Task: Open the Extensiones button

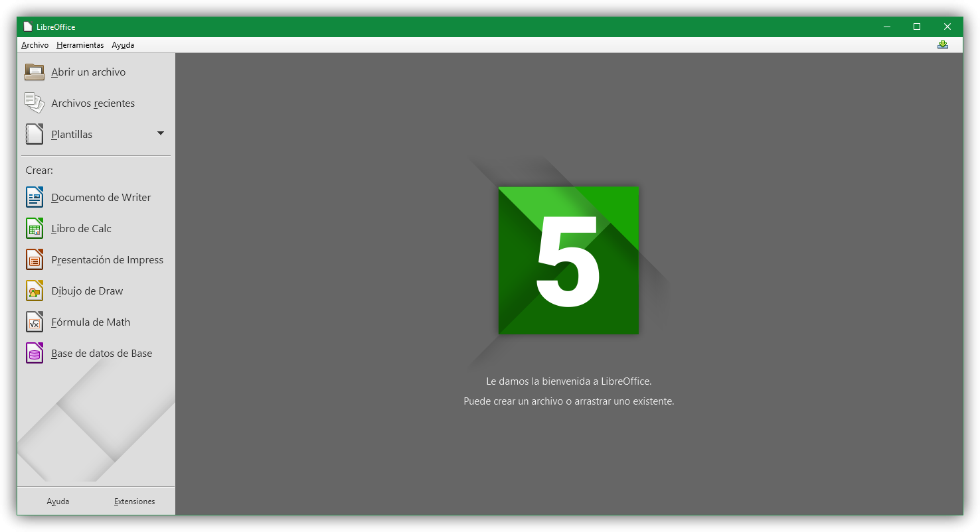Action: (134, 501)
